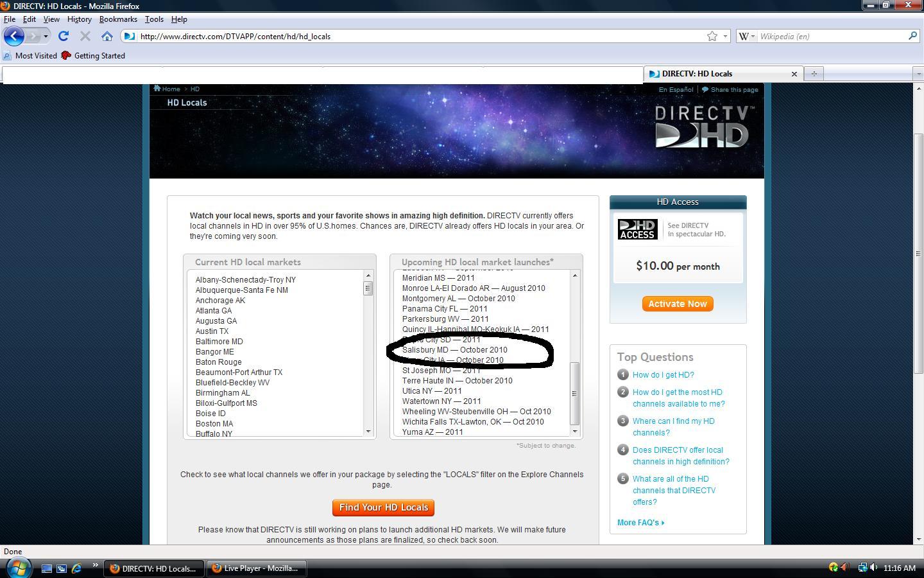Bookmark this page with star icon
Viewport: 924px width, 578px height.
click(x=712, y=36)
